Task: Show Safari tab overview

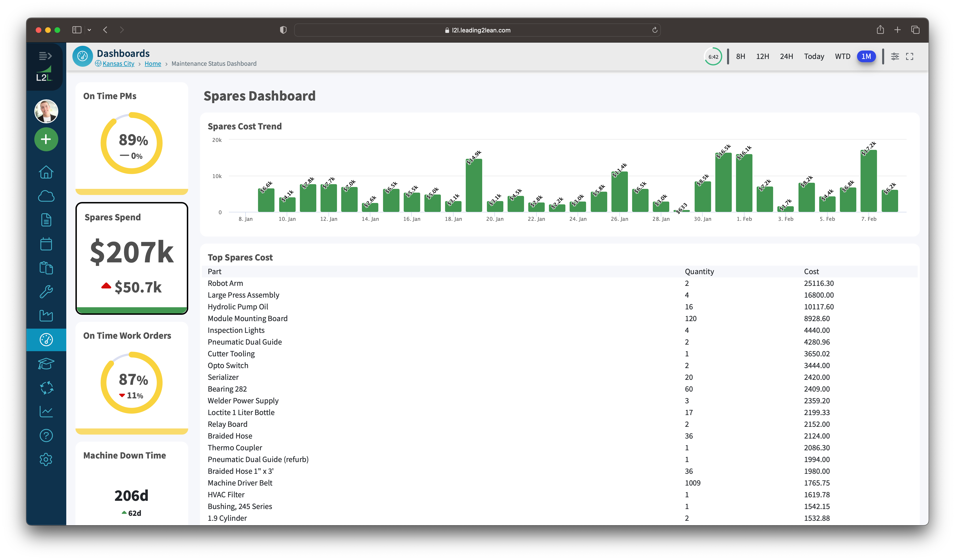Action: coord(915,30)
